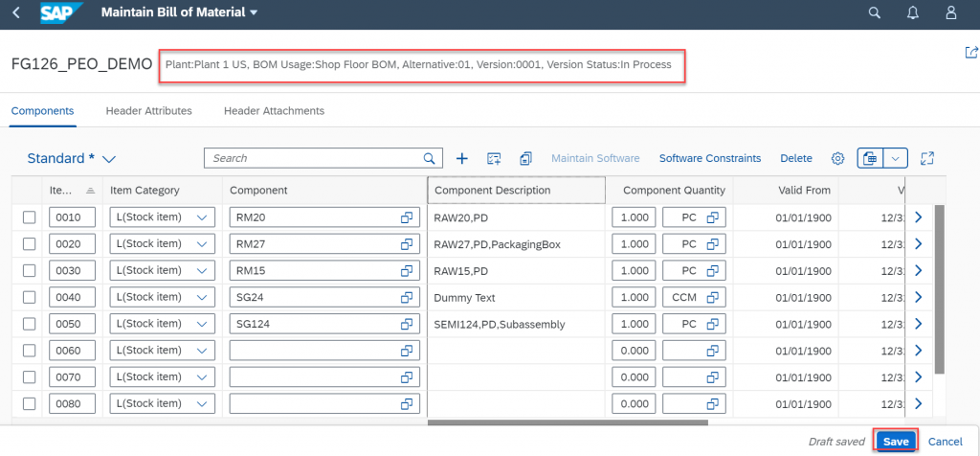Click the quantity field in SG124 row
The width and height of the screenshot is (980, 456).
(x=634, y=324)
